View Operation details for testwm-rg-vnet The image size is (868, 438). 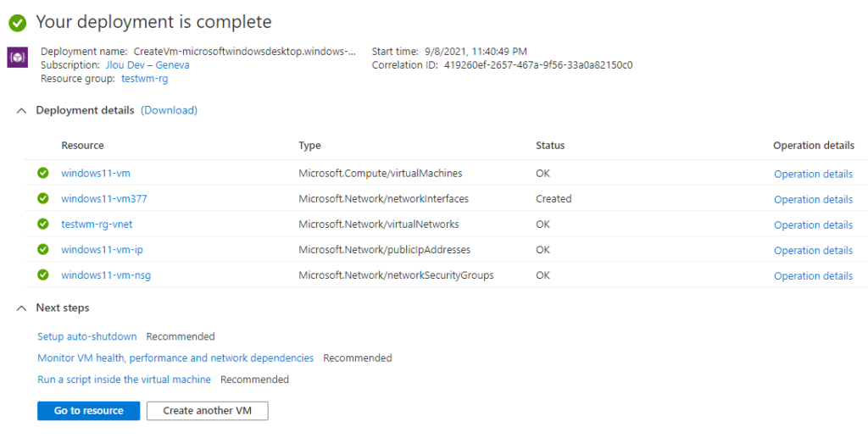pos(813,225)
